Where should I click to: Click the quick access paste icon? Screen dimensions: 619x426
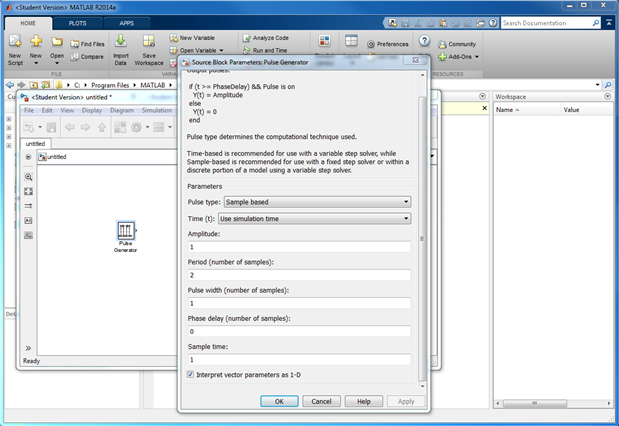443,23
